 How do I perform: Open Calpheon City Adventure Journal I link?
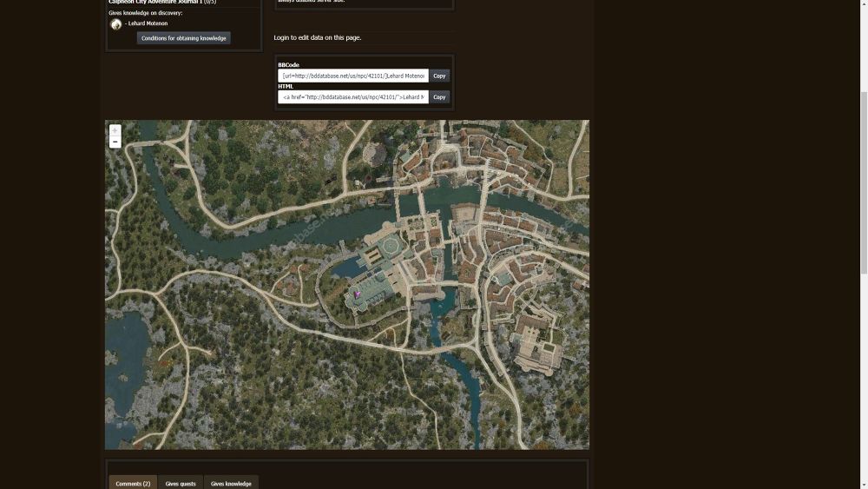[155, 2]
